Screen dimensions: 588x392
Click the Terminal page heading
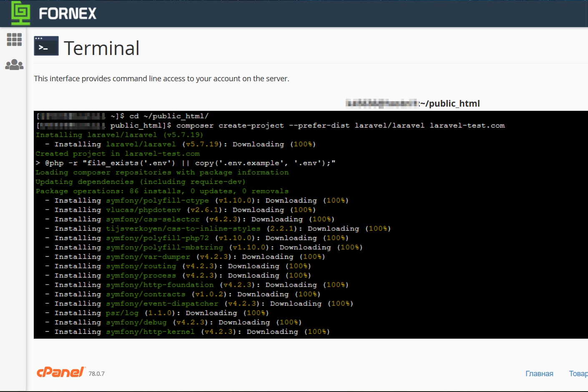click(102, 48)
